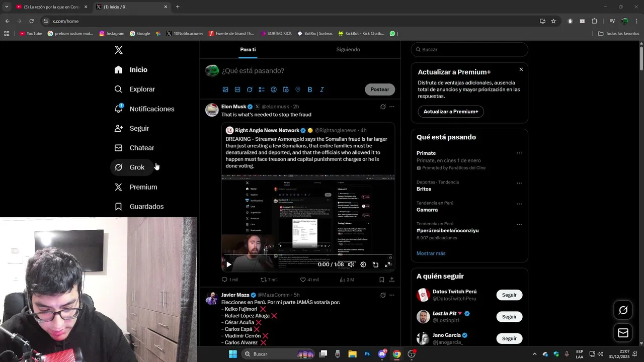Click Mostrar más under trends

[431, 253]
